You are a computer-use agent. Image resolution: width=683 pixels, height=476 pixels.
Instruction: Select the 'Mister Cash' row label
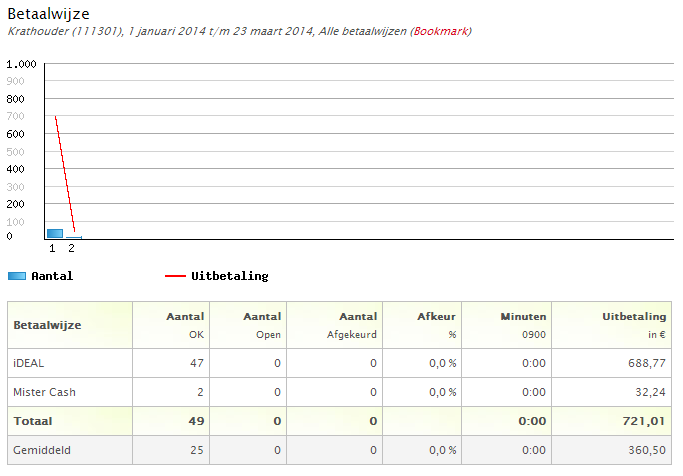click(x=44, y=392)
